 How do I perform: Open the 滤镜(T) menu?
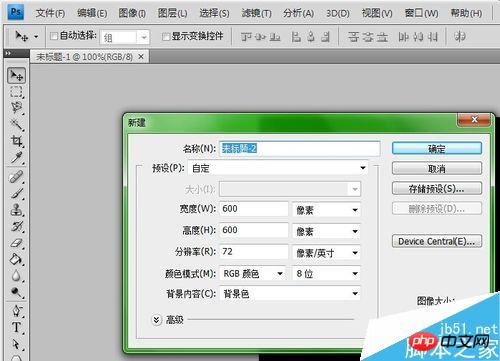click(x=256, y=13)
